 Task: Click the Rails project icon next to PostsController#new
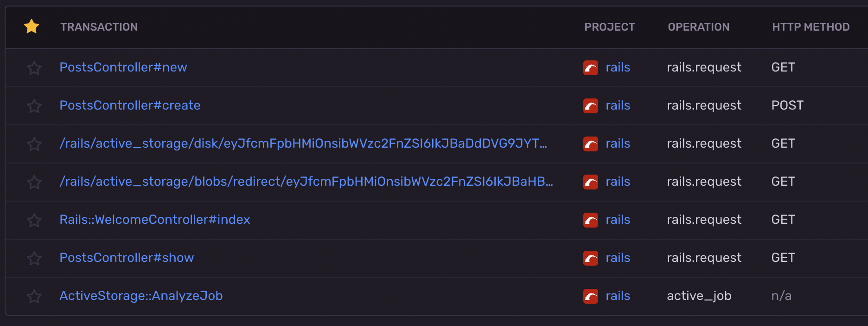590,68
